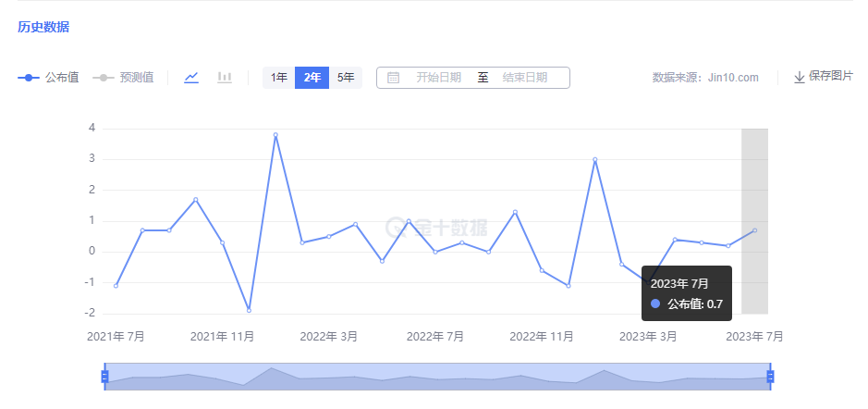Click the 保存图片 save image button
Viewport: 868px width, 409px height.
pos(830,77)
